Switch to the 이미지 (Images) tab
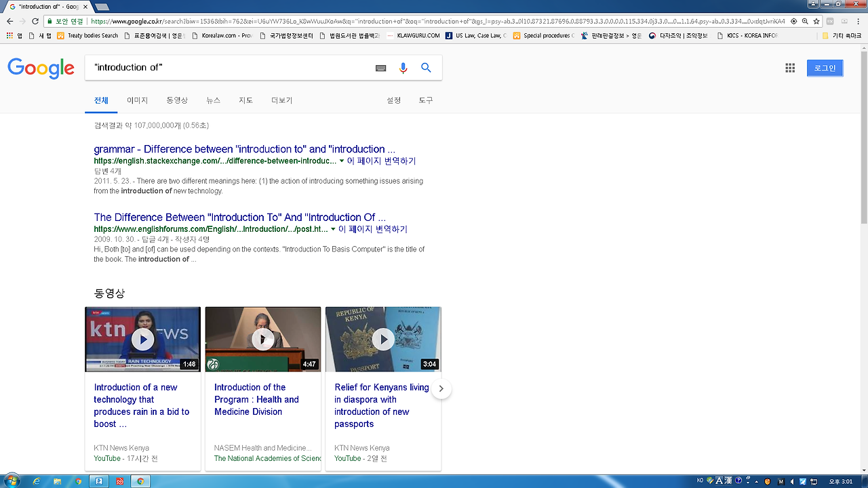This screenshot has height=488, width=868. tap(138, 100)
